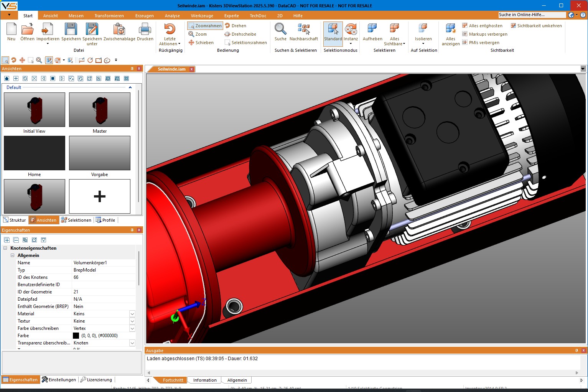Click the Drucken printer icon
Viewport: 588px width, 392px height.
(x=145, y=30)
